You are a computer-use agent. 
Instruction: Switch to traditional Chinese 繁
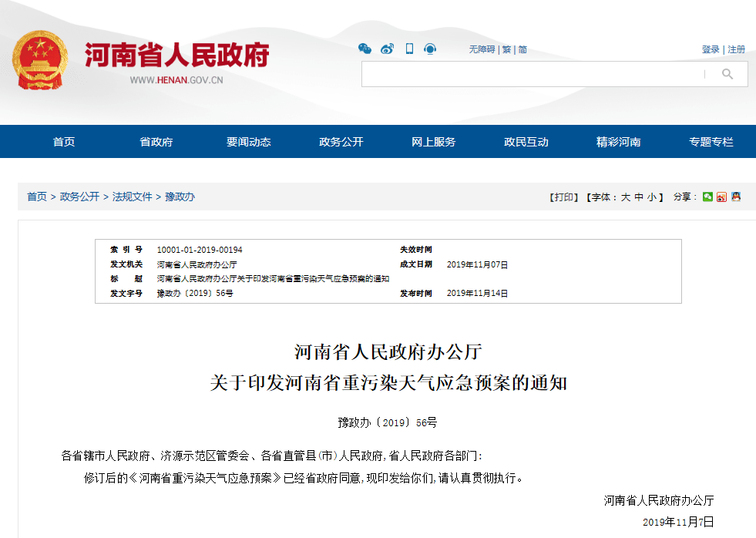click(x=506, y=49)
